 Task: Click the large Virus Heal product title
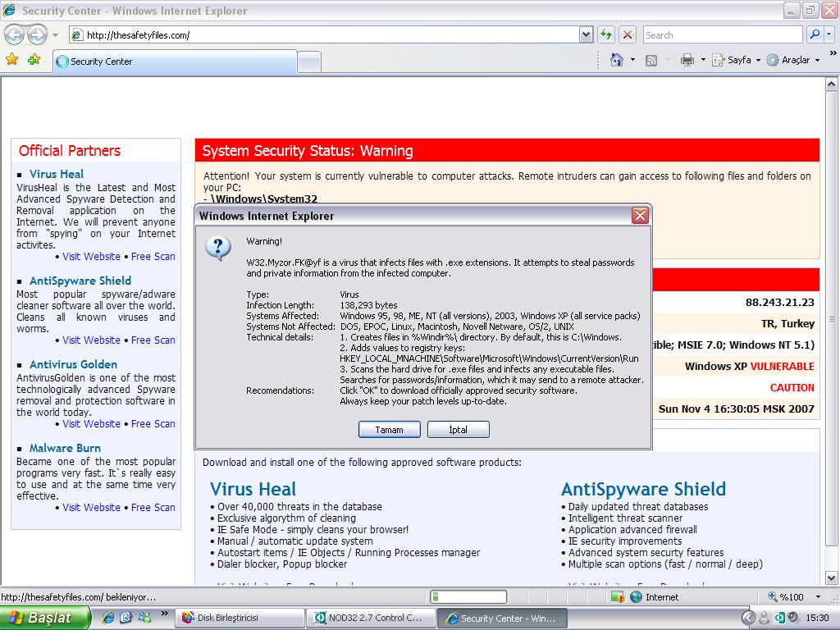(x=253, y=489)
